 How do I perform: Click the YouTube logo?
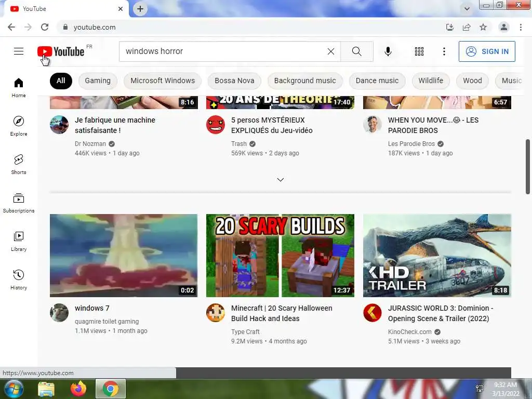tap(61, 51)
